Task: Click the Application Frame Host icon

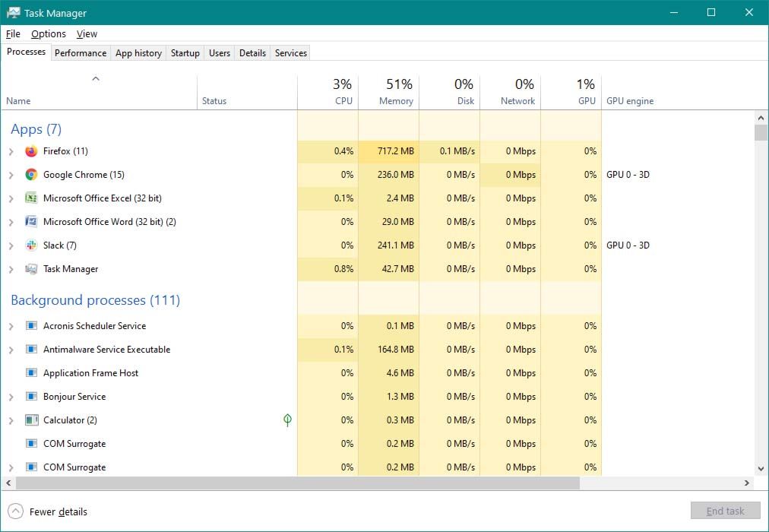Action: click(31, 372)
